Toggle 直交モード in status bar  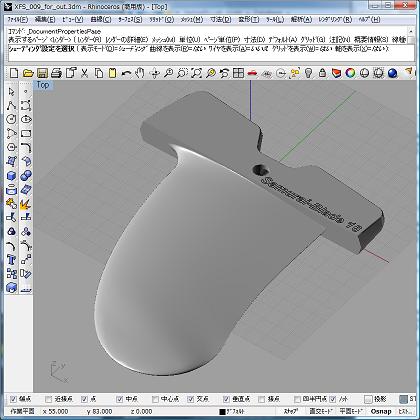coord(321,411)
